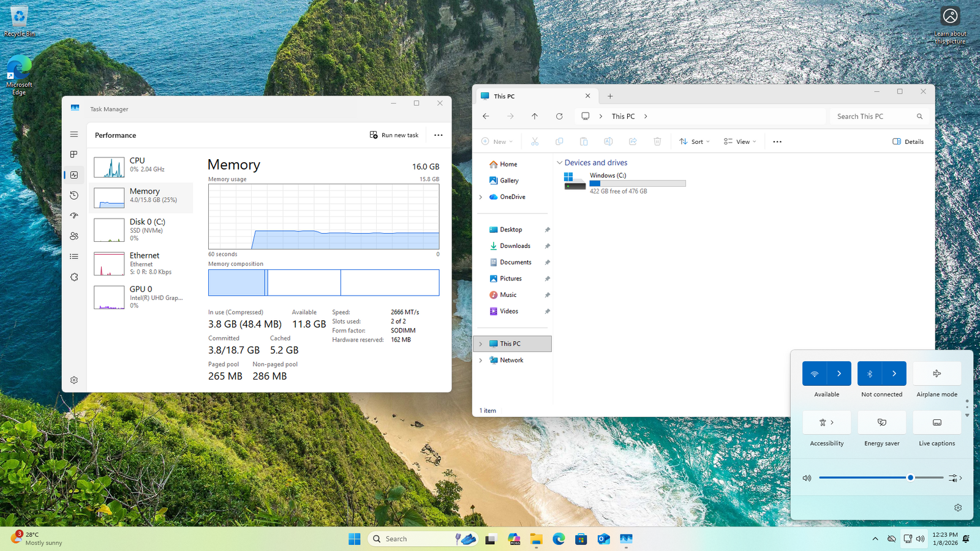The height and width of the screenshot is (551, 980).
Task: Collapse the Devices and drives group
Action: (559, 163)
